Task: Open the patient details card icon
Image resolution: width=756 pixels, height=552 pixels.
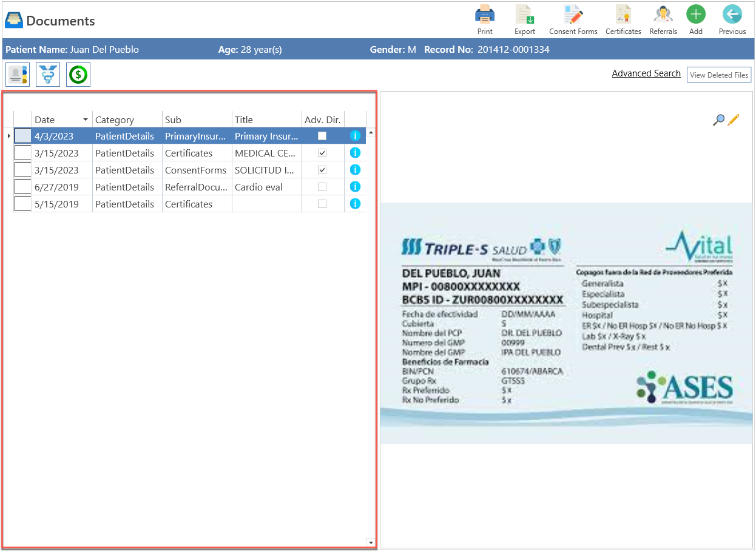Action: [x=18, y=75]
